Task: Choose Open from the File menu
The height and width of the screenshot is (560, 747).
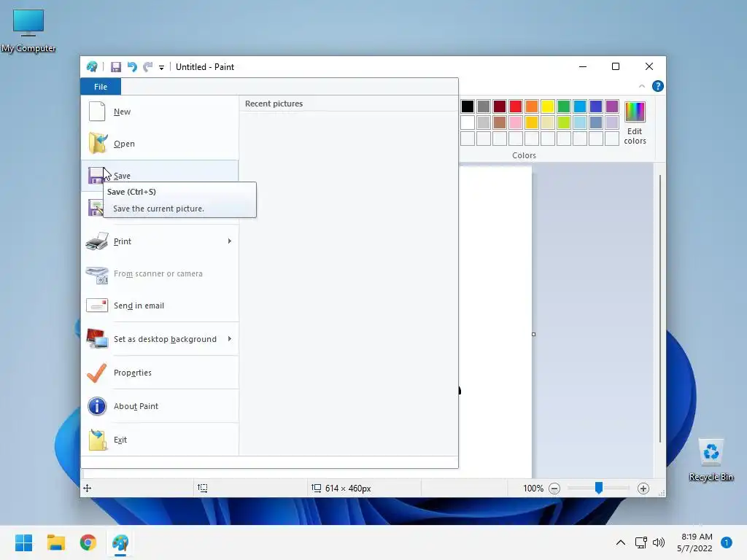Action: click(160, 144)
